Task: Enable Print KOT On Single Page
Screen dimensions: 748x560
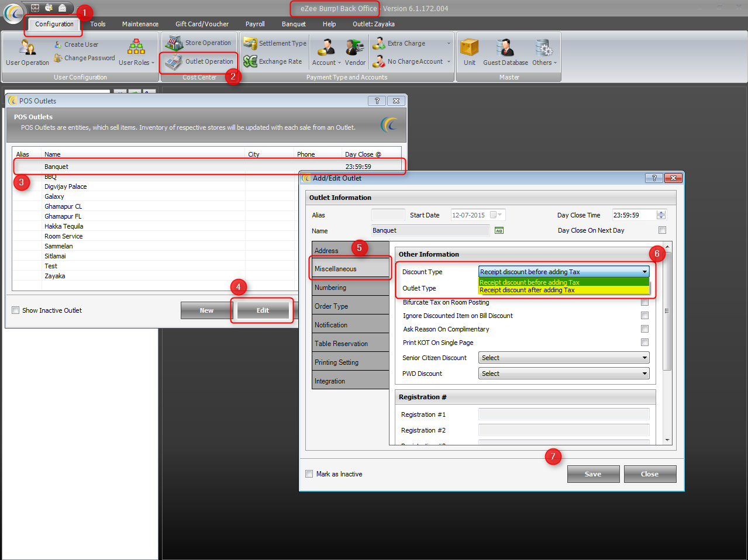Action: [x=644, y=343]
